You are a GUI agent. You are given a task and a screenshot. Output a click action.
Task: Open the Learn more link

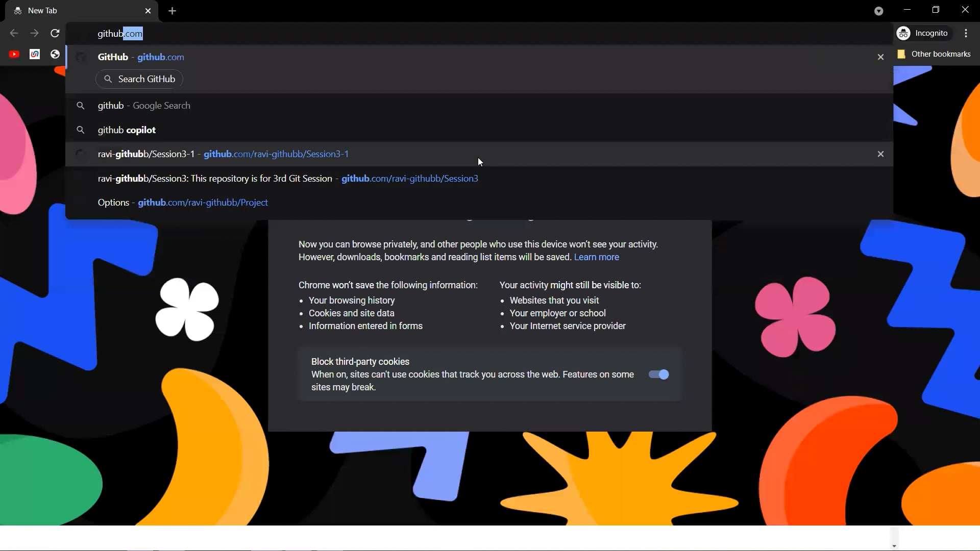(x=596, y=257)
